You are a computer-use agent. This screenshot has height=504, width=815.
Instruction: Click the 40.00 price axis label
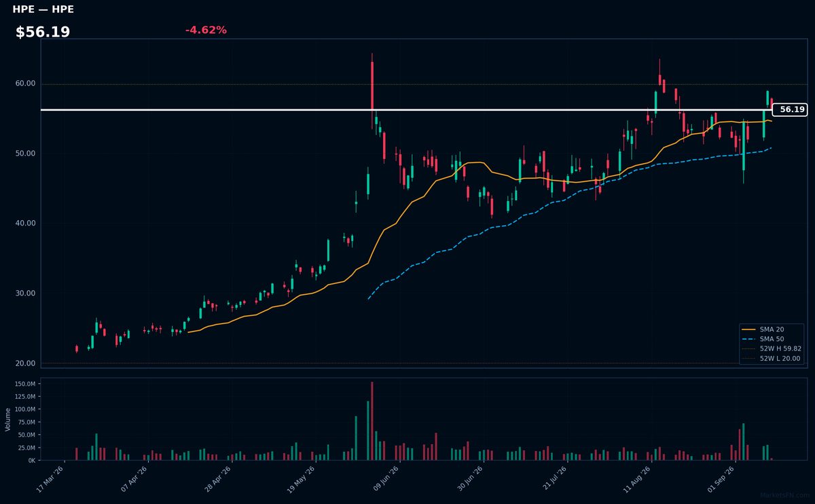click(25, 223)
